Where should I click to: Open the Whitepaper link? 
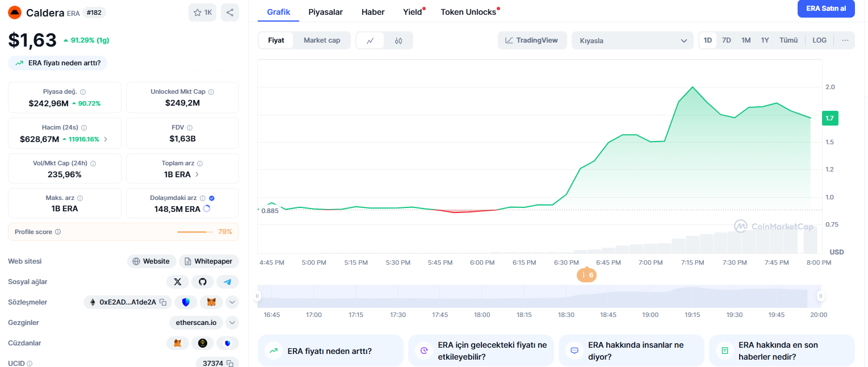coord(209,261)
